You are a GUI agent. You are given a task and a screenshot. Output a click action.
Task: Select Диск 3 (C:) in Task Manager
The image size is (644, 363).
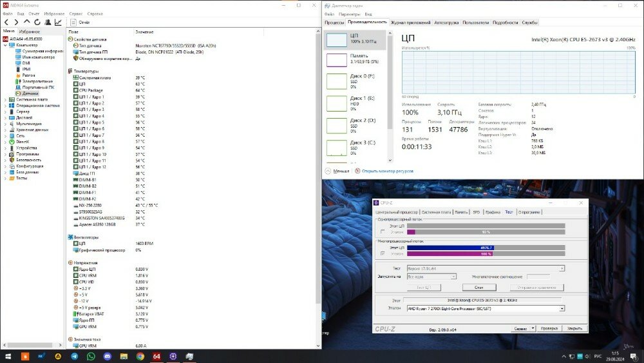[x=355, y=148]
